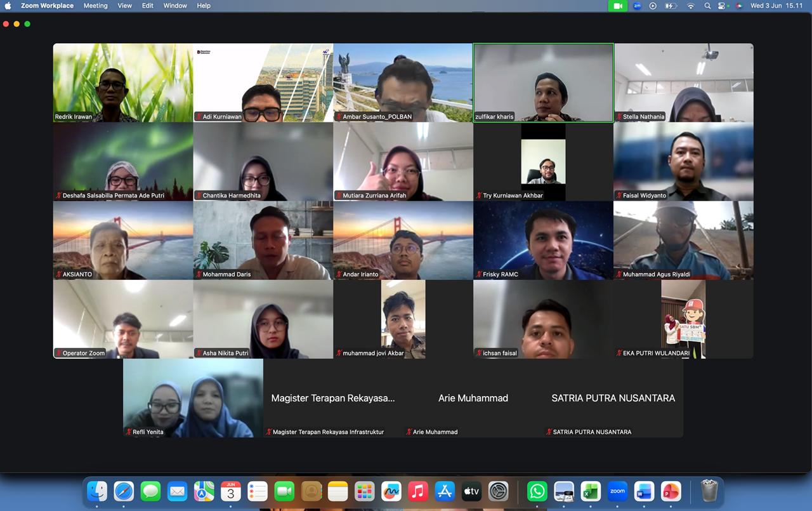The width and height of the screenshot is (812, 511).
Task: Open Maps from the dock
Action: tap(204, 491)
